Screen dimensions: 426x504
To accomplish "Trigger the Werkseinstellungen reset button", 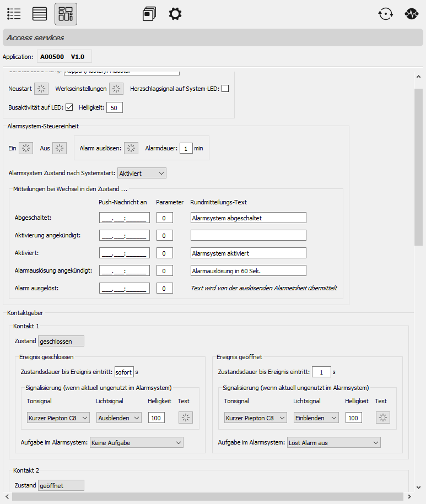I will [x=116, y=89].
